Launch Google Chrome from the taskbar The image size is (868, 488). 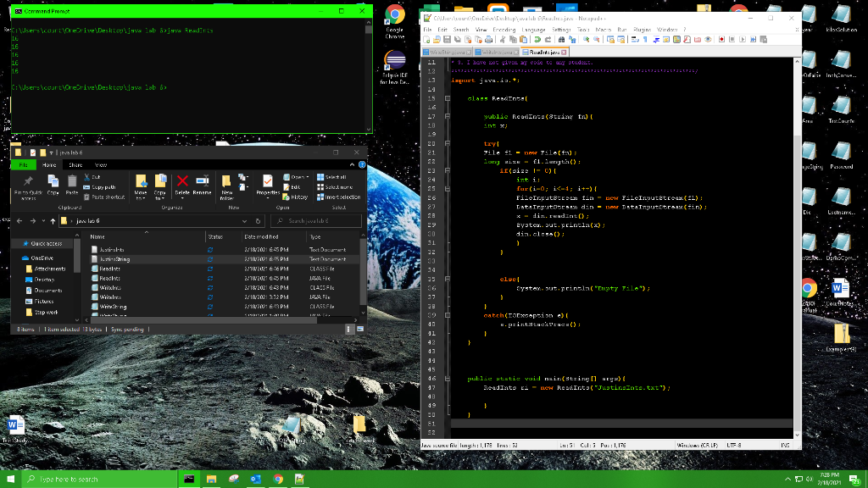pyautogui.click(x=278, y=478)
